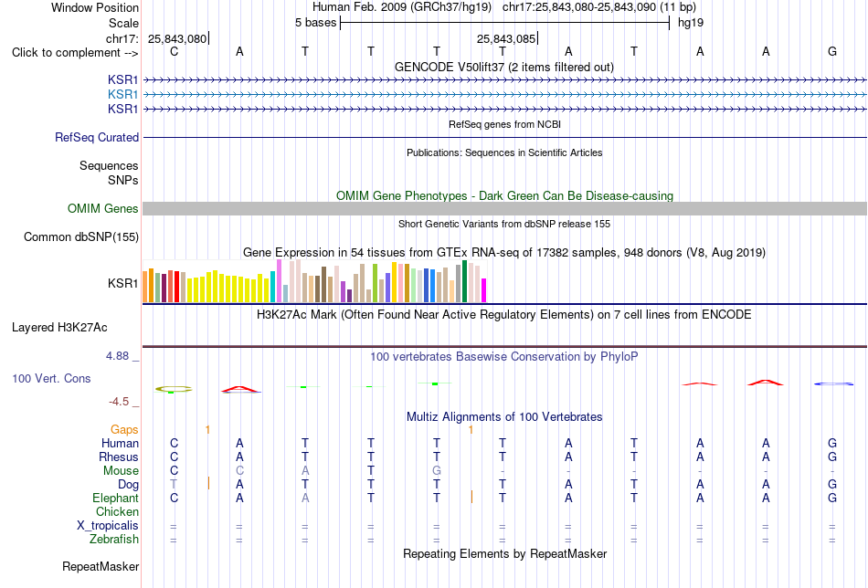Open the RefSeq Curated track label
Viewport: 868px width, 588px height.
point(96,137)
